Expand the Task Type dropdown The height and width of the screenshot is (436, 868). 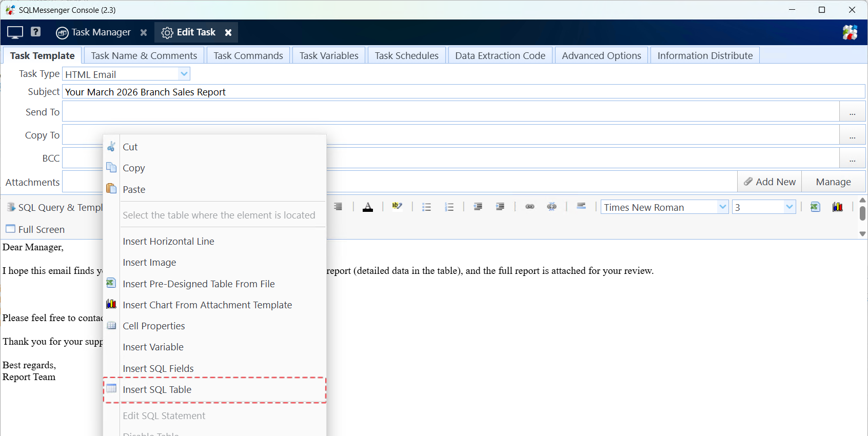coord(184,74)
